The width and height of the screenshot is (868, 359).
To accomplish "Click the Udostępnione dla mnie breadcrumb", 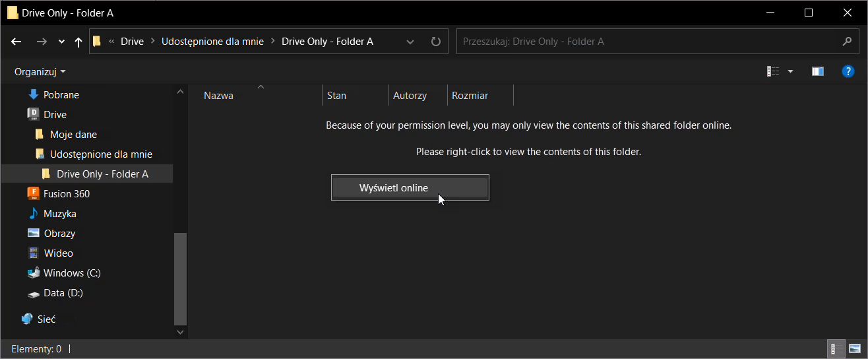I will [212, 42].
